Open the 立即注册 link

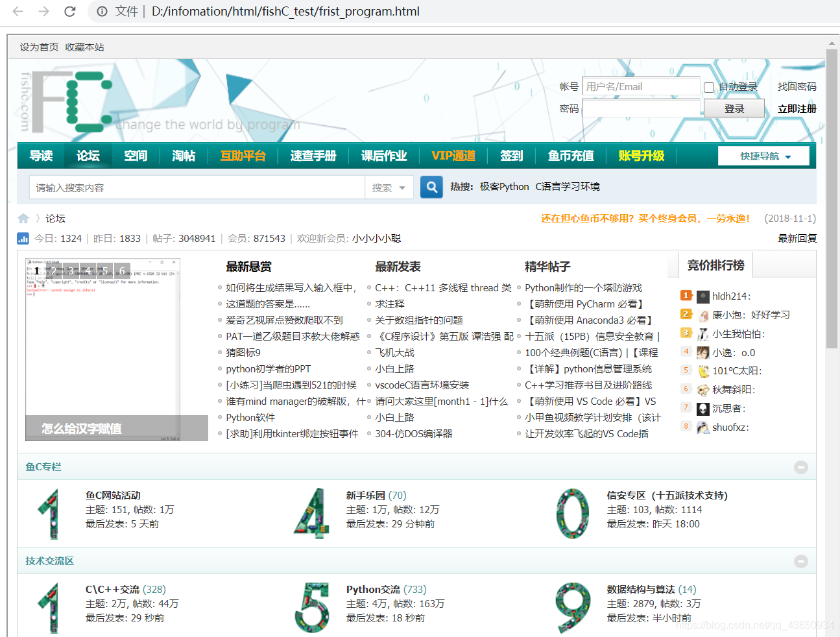797,108
